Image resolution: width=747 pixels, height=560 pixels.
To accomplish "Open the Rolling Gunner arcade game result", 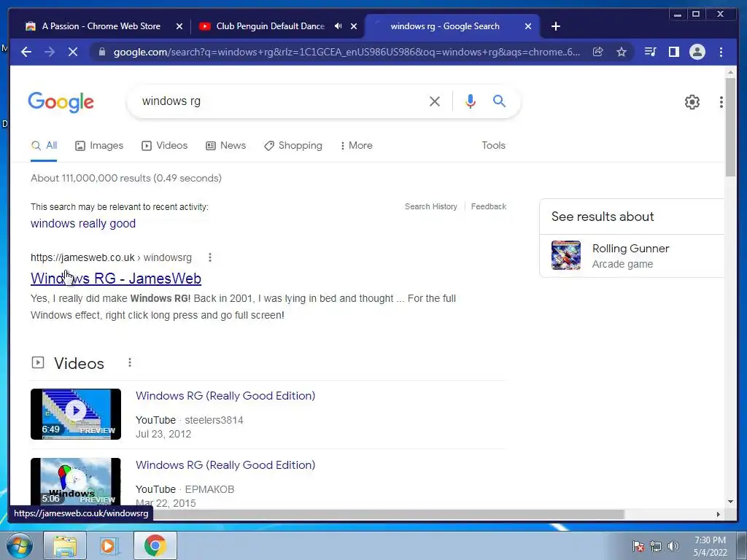I will (631, 255).
